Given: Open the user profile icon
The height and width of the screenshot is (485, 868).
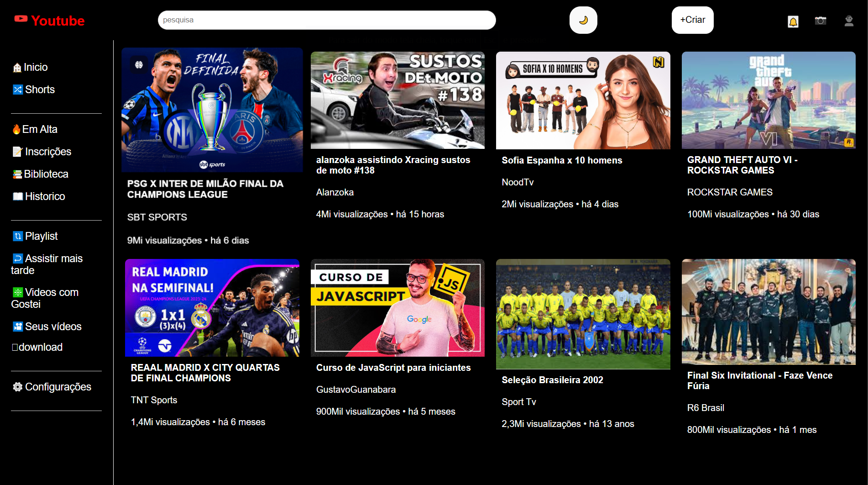Looking at the screenshot, I should point(849,21).
